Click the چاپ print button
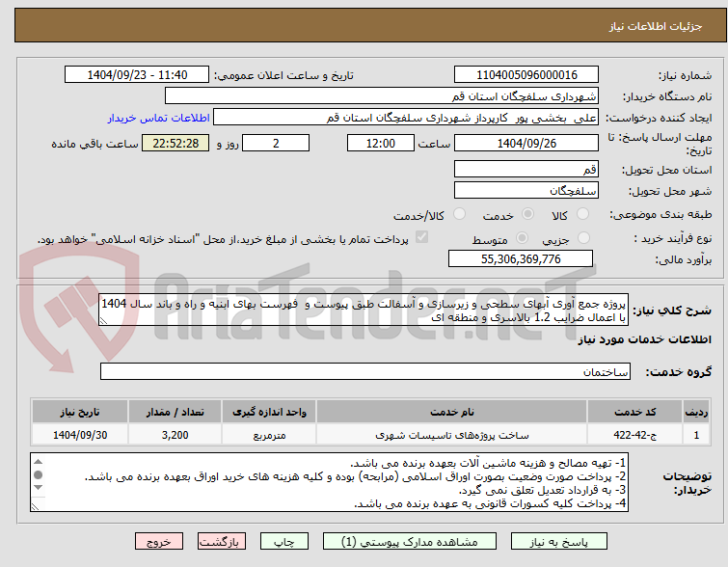The image size is (728, 567). [284, 542]
